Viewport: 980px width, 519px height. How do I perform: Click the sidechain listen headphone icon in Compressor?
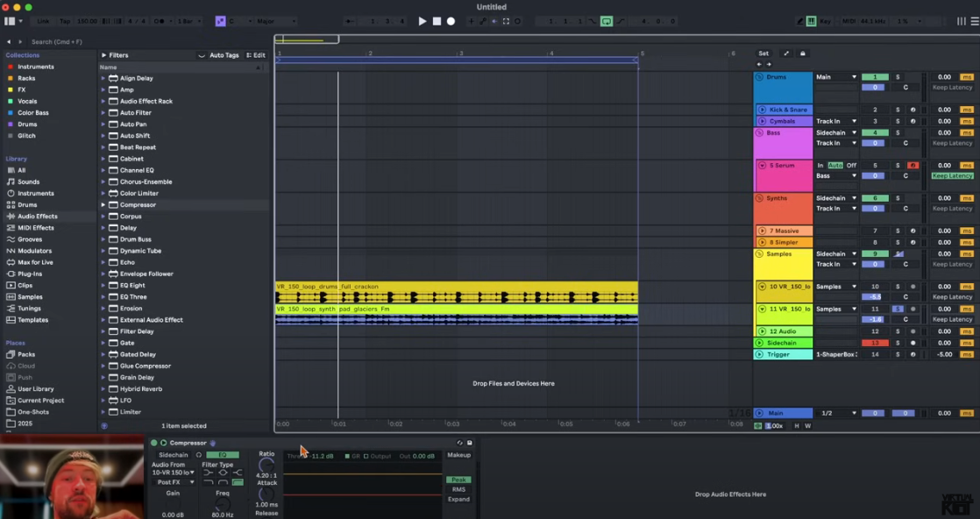197,456
